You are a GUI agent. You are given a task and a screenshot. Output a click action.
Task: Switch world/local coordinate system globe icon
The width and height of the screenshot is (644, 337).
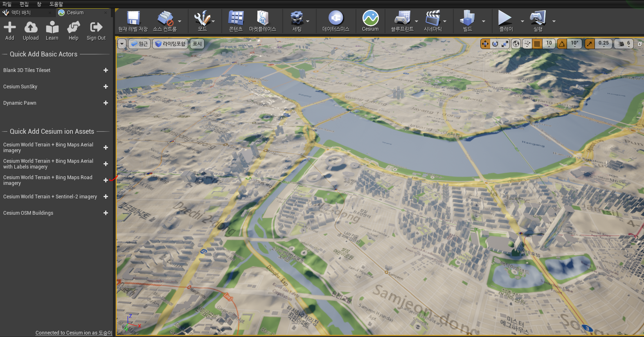[x=516, y=44]
